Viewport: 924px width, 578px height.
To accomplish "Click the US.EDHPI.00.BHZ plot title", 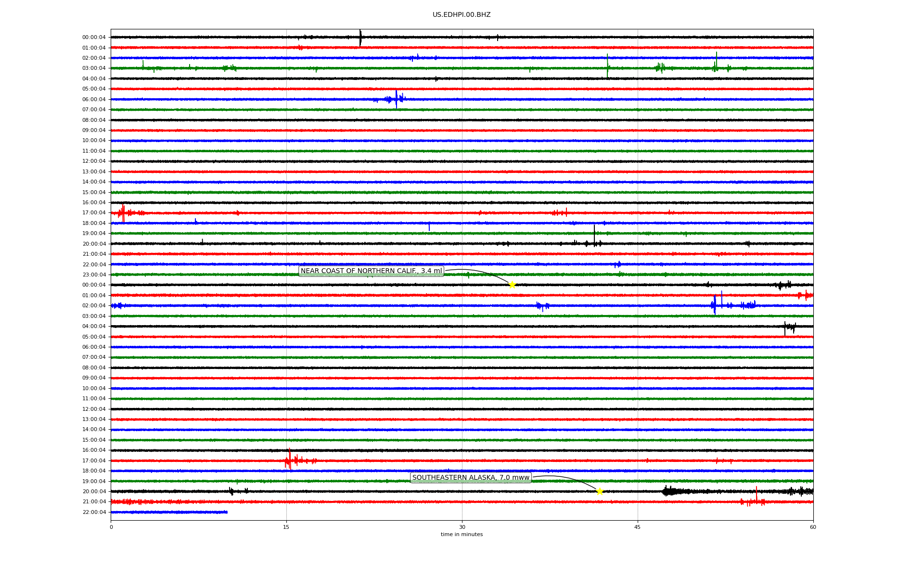I will [462, 15].
